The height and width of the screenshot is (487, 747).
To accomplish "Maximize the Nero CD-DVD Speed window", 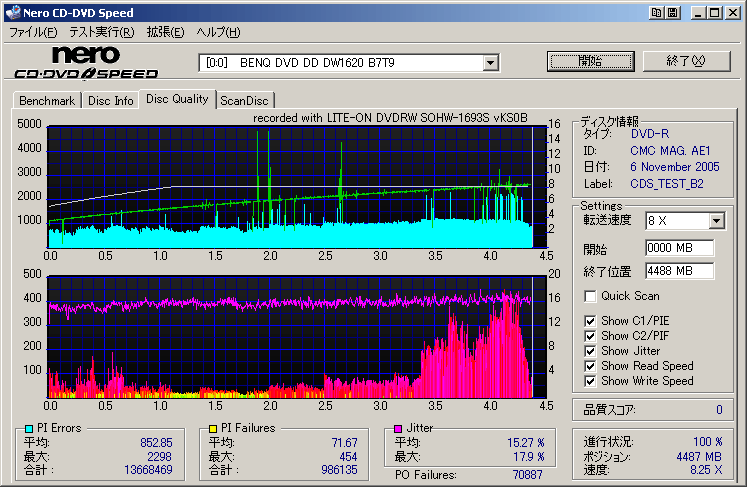I will [x=715, y=13].
